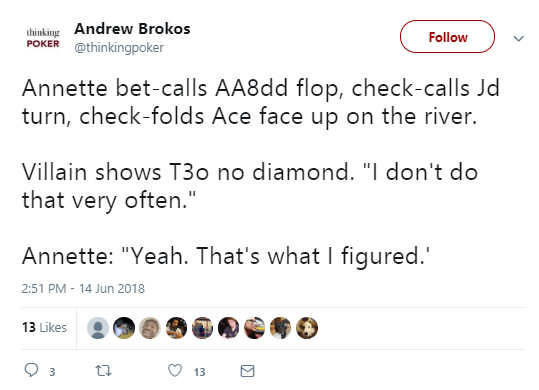Open the last liker's dog avatar
539x390 pixels.
pos(307,328)
